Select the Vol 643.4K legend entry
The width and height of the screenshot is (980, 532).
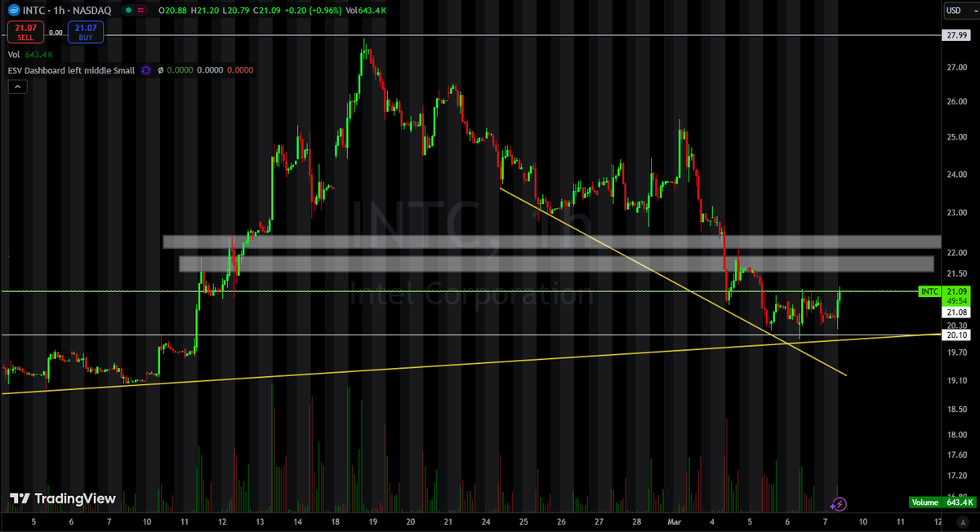click(x=29, y=55)
